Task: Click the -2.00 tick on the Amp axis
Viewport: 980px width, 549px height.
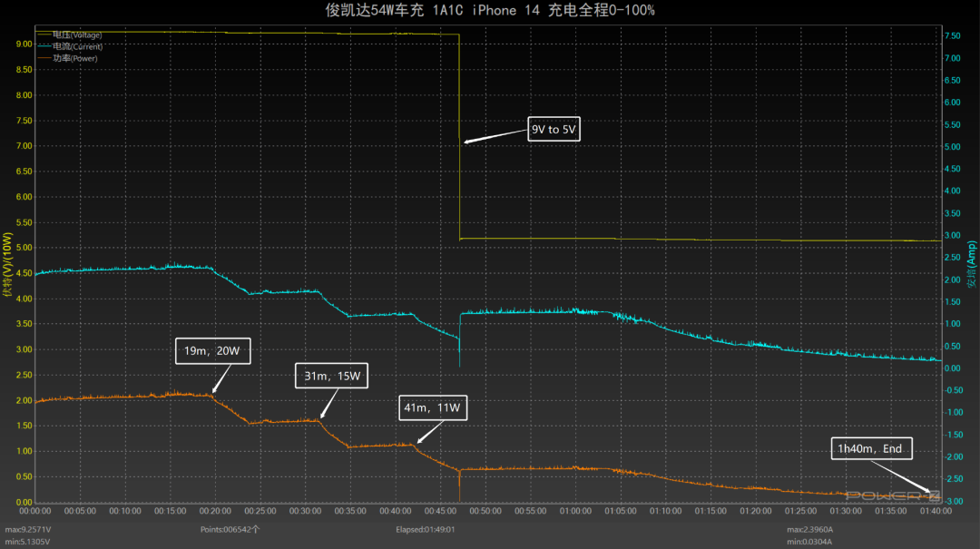Action: click(x=954, y=456)
